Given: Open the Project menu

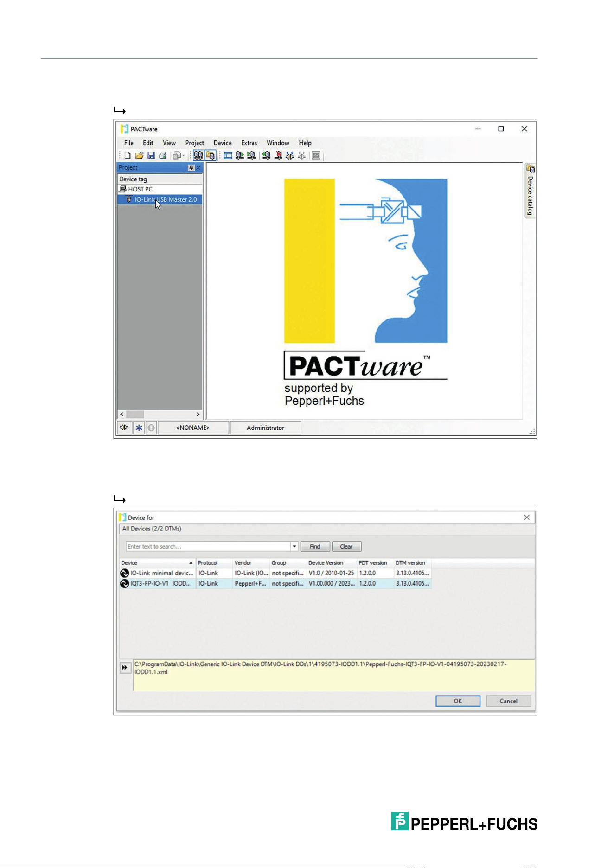Looking at the screenshot, I should (195, 143).
